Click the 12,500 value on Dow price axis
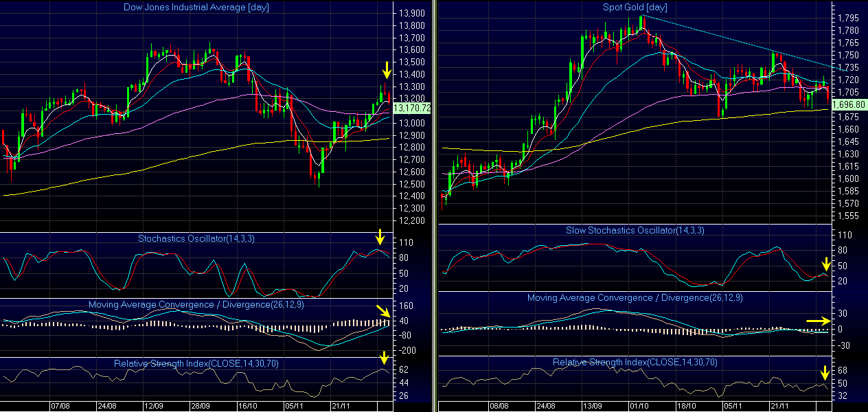This screenshot has height=412, width=868. (x=411, y=184)
